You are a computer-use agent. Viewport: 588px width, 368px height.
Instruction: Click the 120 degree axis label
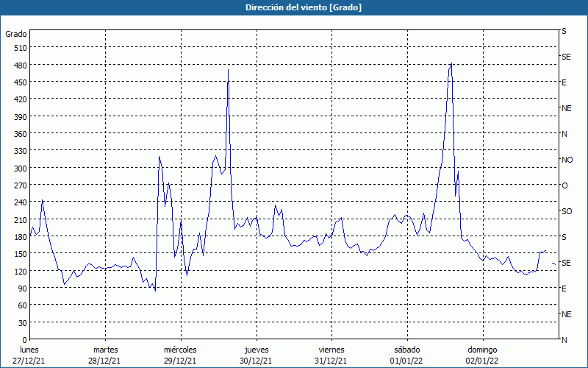21,271
